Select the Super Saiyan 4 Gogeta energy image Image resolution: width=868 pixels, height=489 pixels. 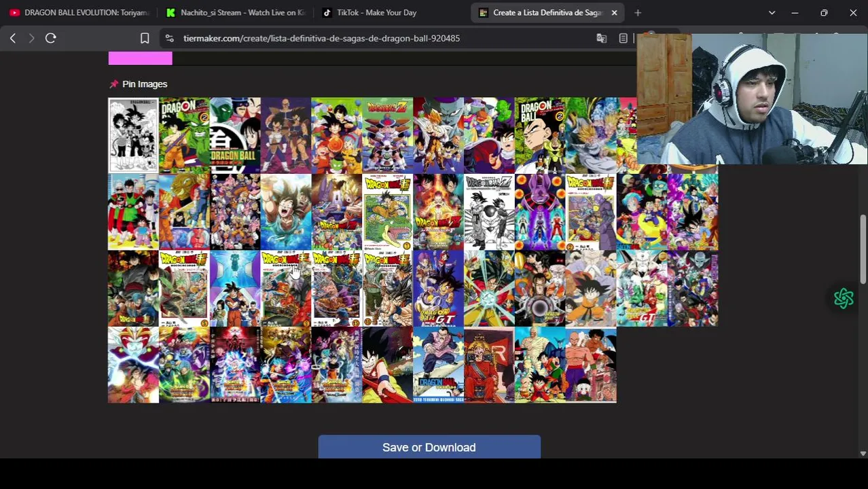[x=133, y=365]
